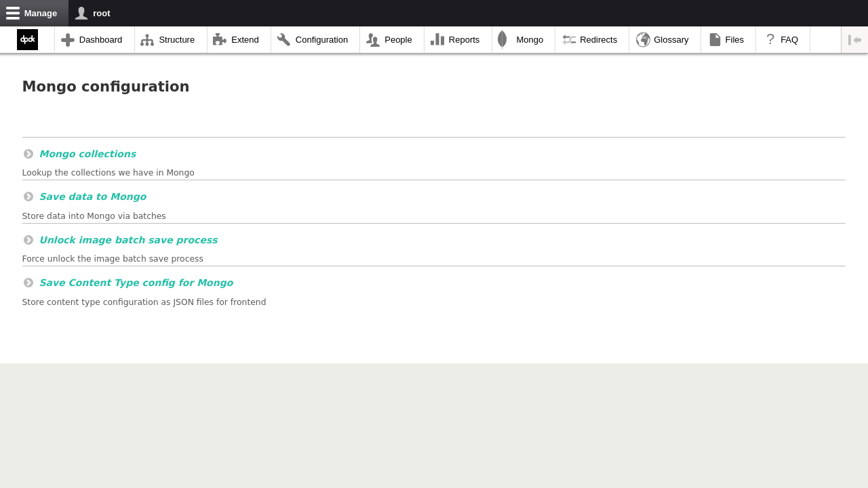This screenshot has height=488, width=868.
Task: Click the Manage toolbar label
Action: point(41,13)
